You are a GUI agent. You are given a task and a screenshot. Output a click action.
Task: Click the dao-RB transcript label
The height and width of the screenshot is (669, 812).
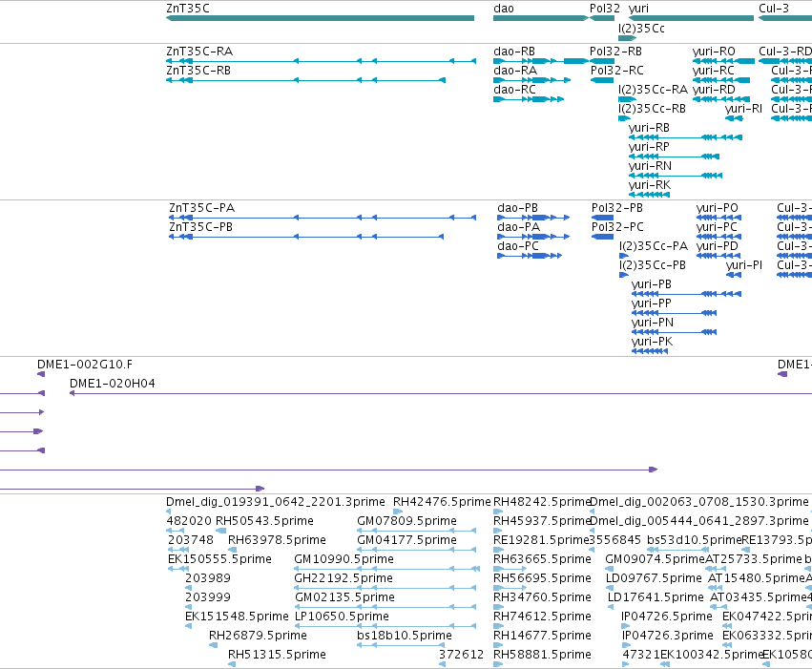[514, 52]
